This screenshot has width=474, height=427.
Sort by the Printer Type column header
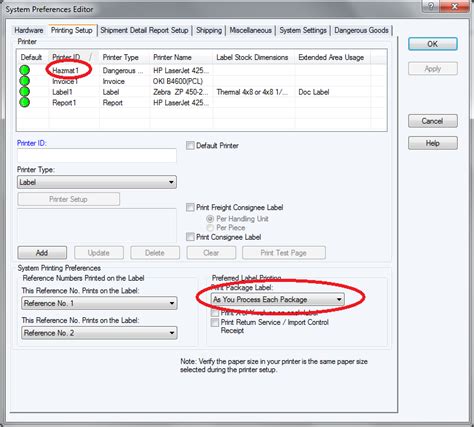125,57
